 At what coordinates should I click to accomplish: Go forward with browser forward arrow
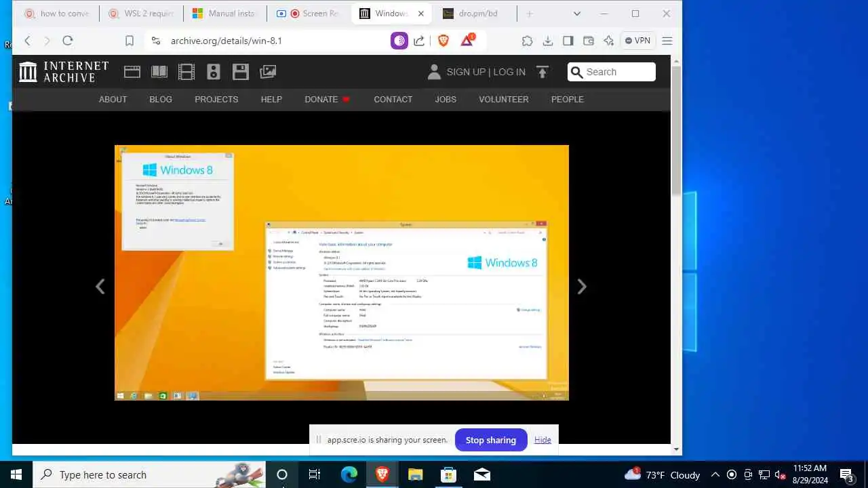(47, 41)
